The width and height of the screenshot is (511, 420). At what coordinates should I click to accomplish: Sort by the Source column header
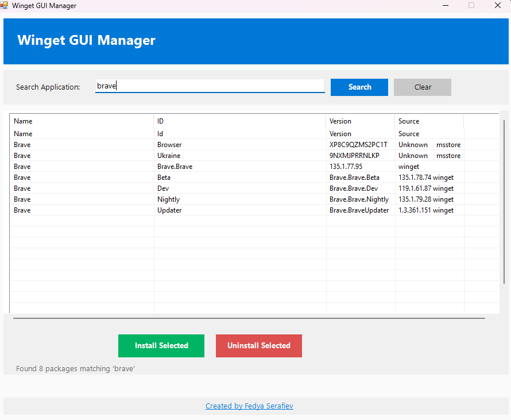pyautogui.click(x=429, y=121)
